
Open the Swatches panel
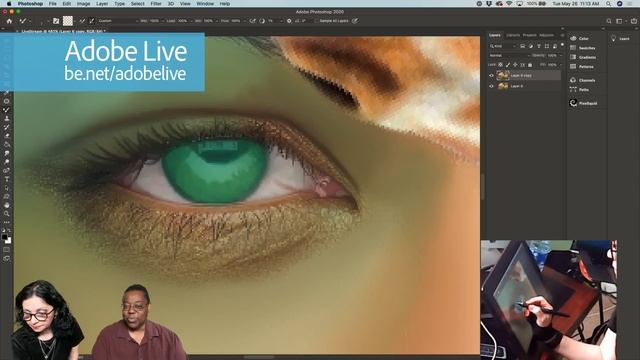point(582,48)
